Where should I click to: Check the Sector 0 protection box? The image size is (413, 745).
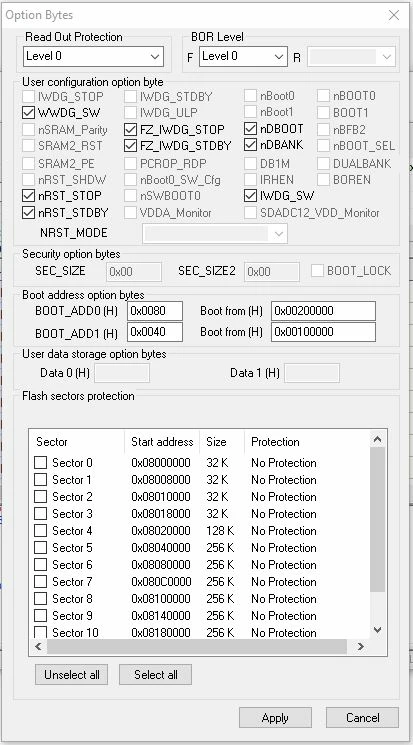40,463
